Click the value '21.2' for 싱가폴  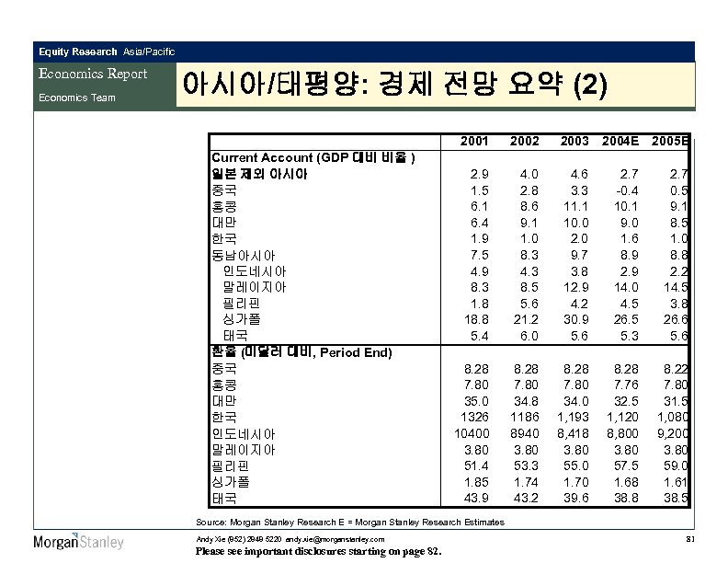(x=526, y=319)
